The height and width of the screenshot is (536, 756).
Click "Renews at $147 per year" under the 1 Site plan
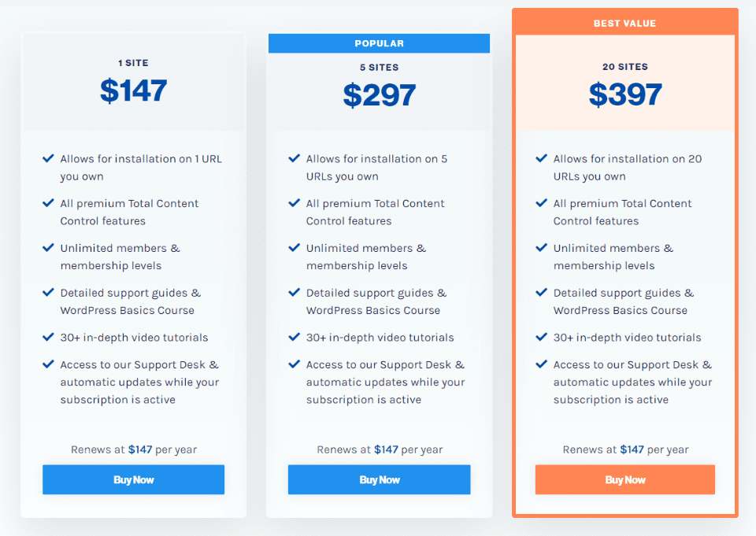tap(133, 449)
